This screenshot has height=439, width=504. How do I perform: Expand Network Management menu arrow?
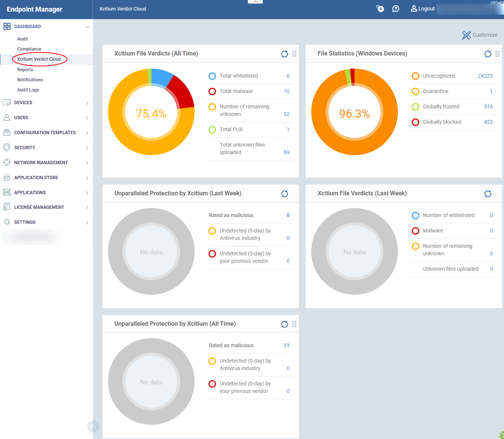click(x=87, y=163)
